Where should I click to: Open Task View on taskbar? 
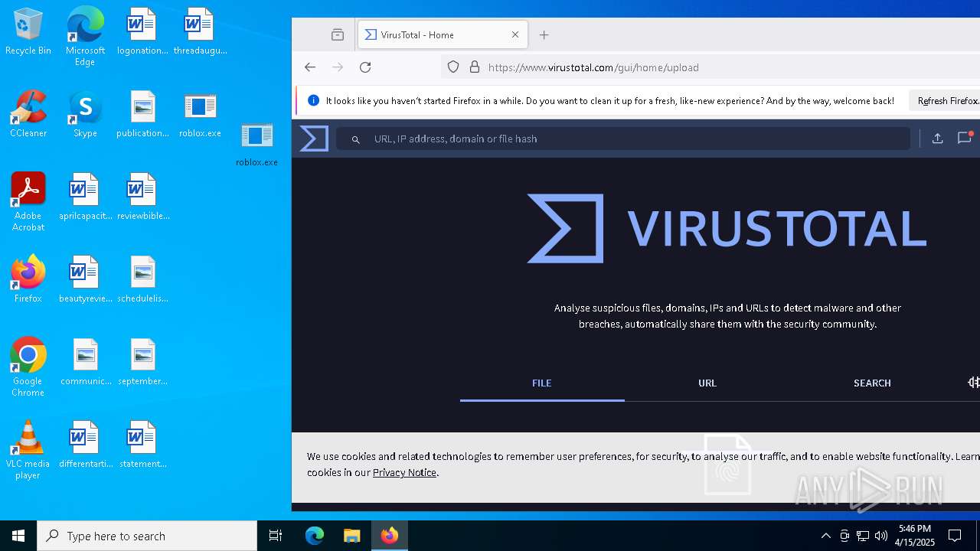tap(276, 536)
